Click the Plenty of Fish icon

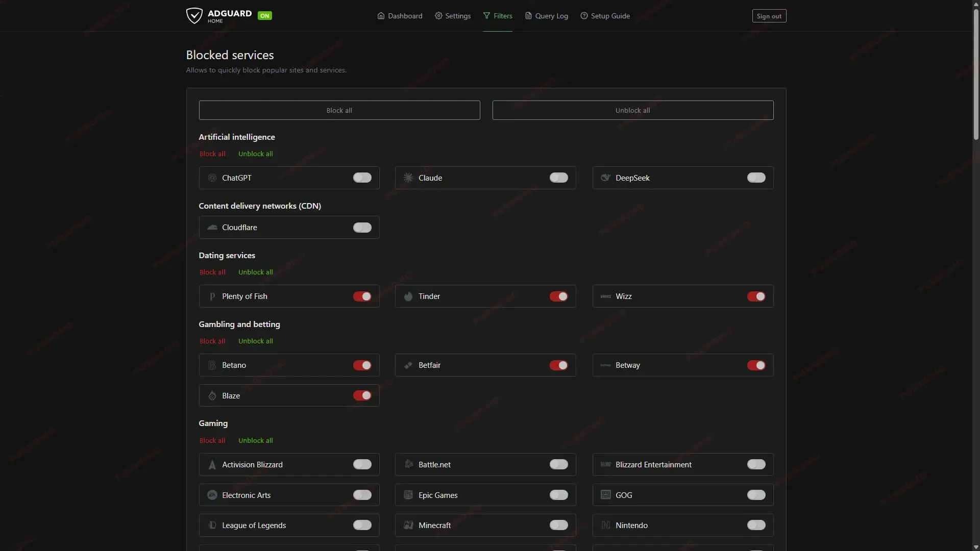point(212,296)
